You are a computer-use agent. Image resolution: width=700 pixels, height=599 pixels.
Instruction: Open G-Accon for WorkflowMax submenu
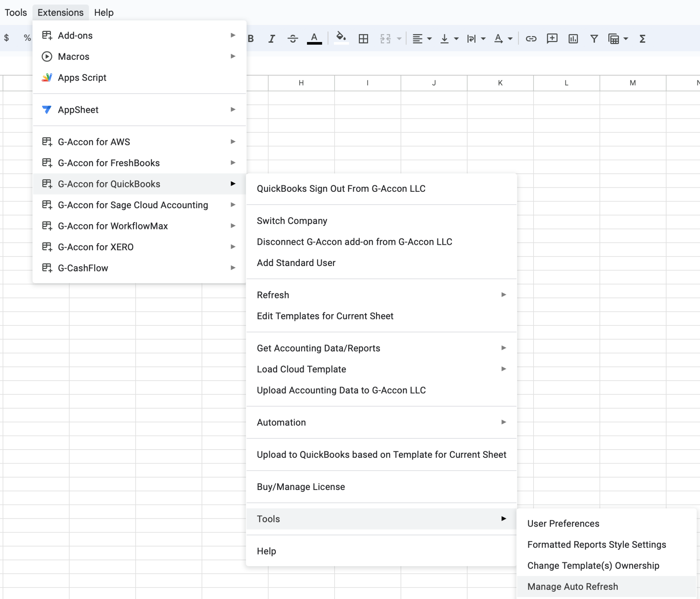[x=139, y=226]
